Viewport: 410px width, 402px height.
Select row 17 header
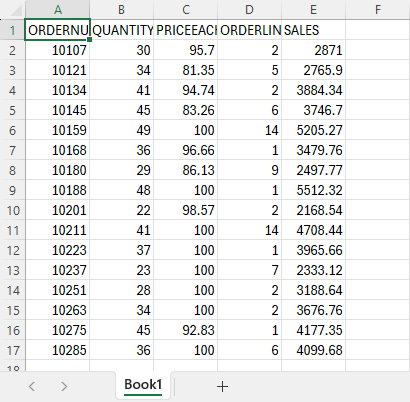(13, 350)
